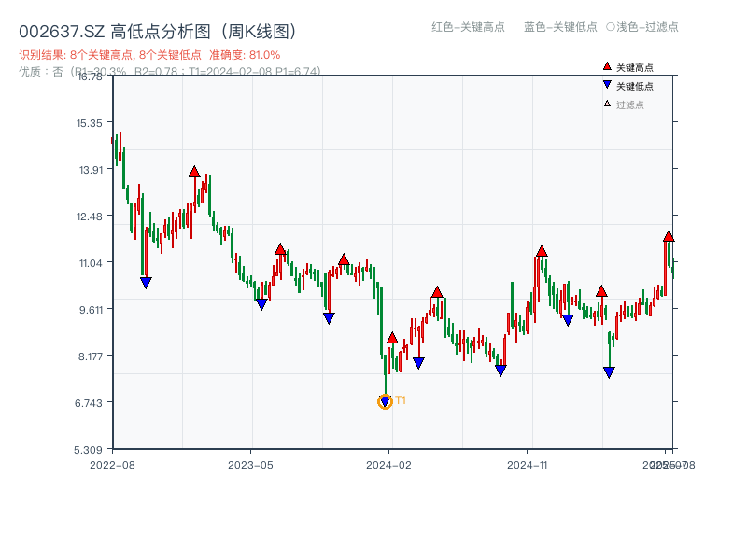Click the orange T1 text label
Screen dimensions: 747x560
point(401,400)
